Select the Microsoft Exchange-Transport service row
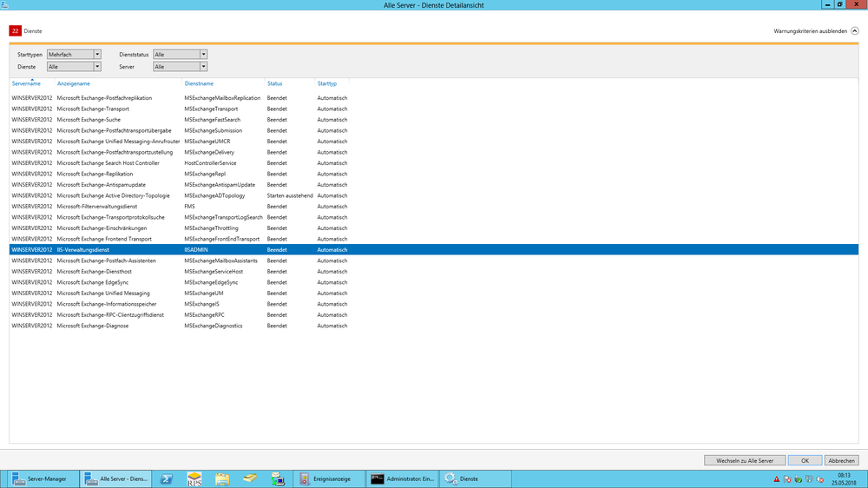The width and height of the screenshot is (868, 488). click(x=93, y=109)
